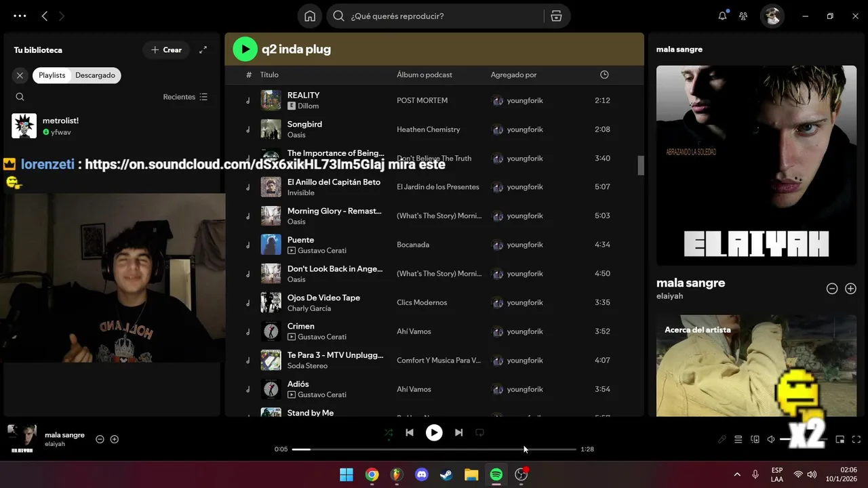Clear library filters with the X

20,75
